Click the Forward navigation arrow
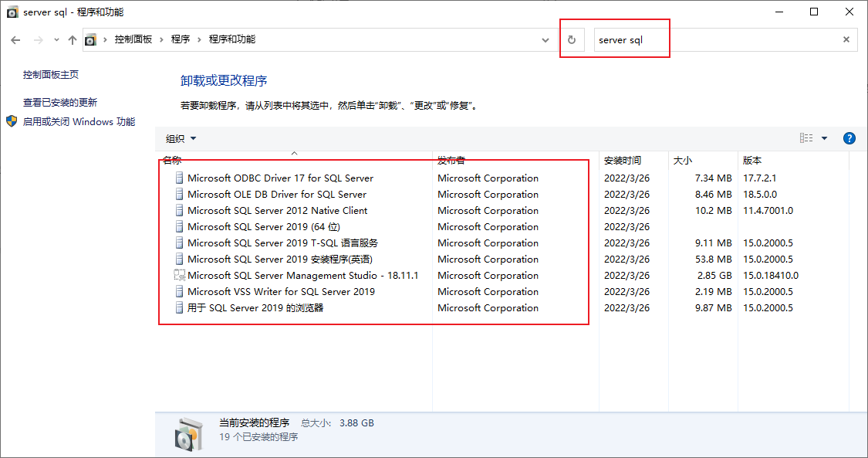Screen dimensions: 868x458 coord(39,40)
